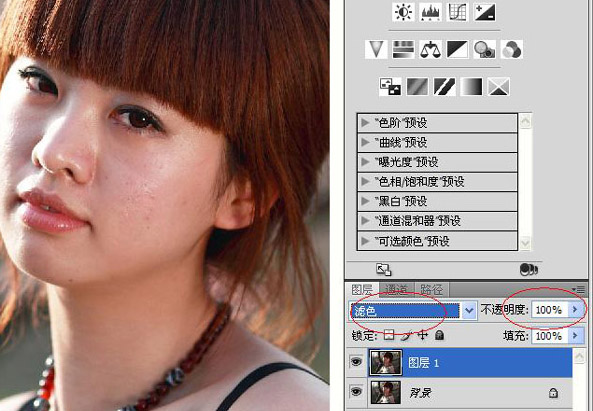Add a Channel Mixer adjustment

512,50
